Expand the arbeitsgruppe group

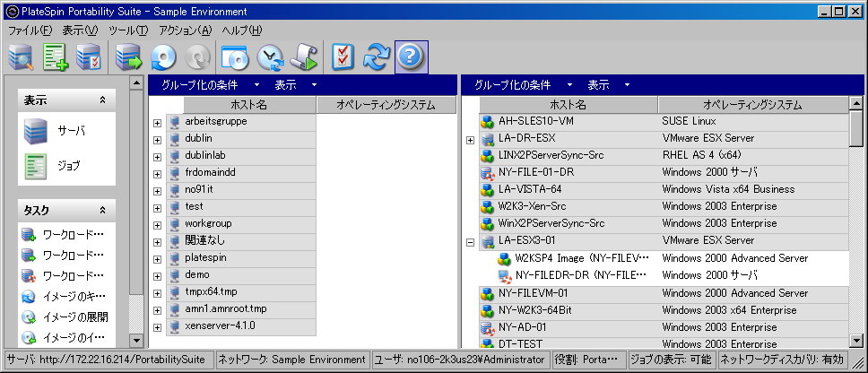tap(158, 124)
